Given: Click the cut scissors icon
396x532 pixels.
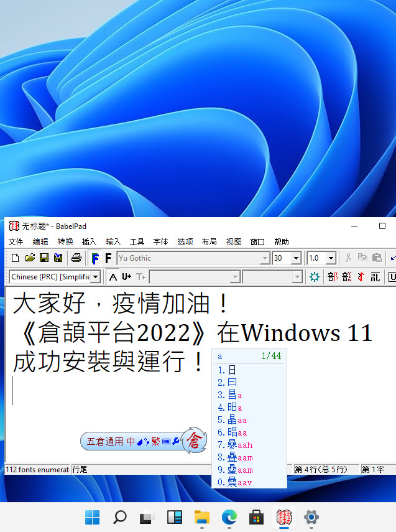Looking at the screenshot, I should [x=348, y=258].
